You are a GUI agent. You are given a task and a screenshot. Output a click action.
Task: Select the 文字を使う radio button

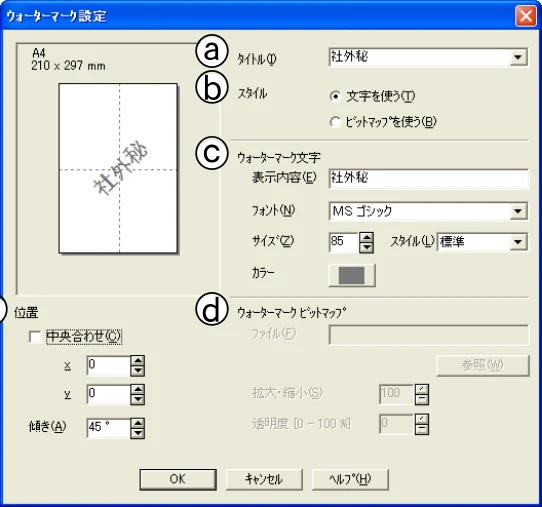click(x=336, y=96)
